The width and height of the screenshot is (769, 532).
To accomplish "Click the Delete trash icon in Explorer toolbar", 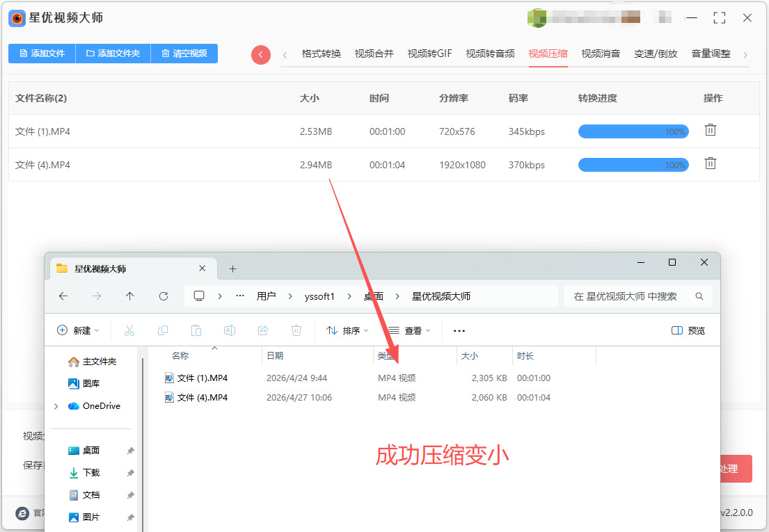I will [296, 330].
